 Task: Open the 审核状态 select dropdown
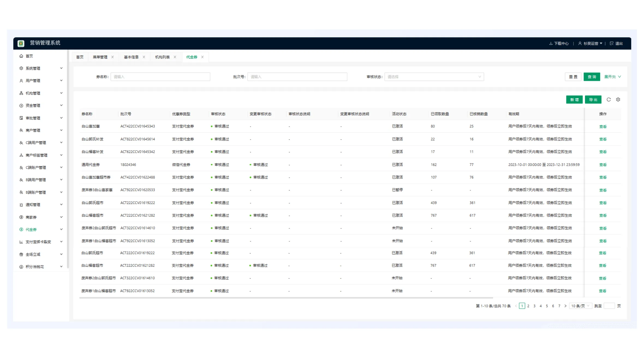click(434, 77)
